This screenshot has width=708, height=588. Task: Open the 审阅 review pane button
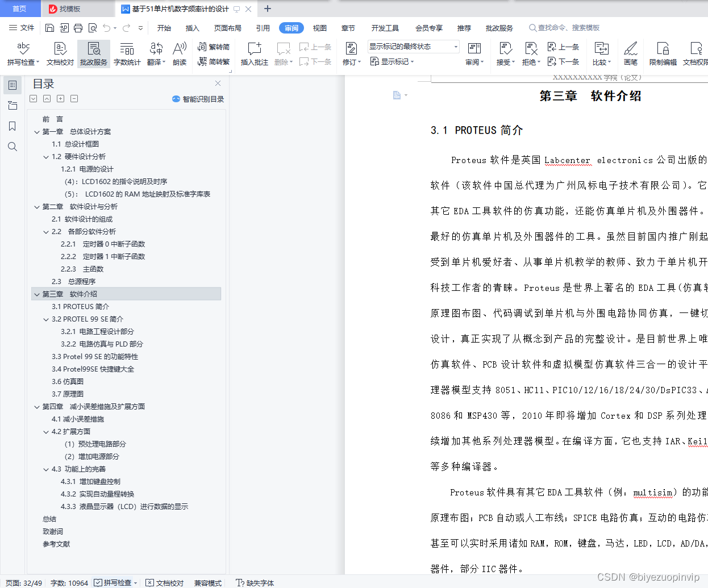[474, 54]
